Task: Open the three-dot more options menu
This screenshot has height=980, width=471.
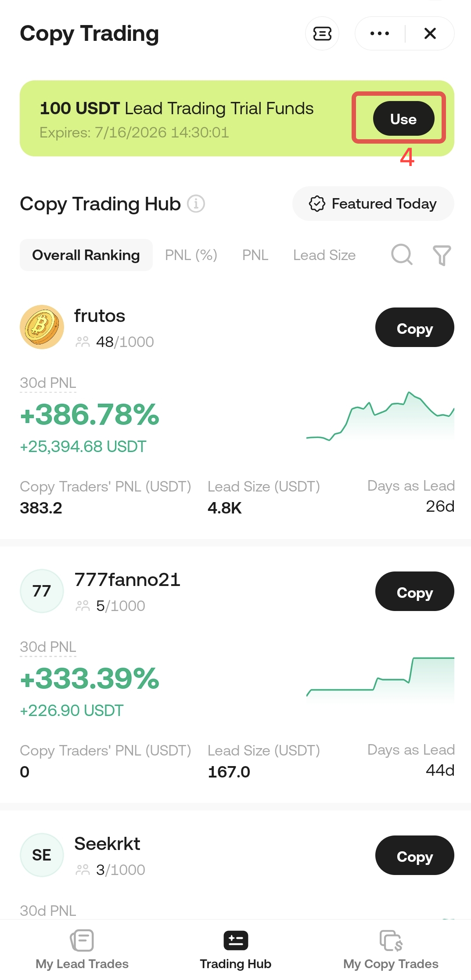Action: pos(380,33)
